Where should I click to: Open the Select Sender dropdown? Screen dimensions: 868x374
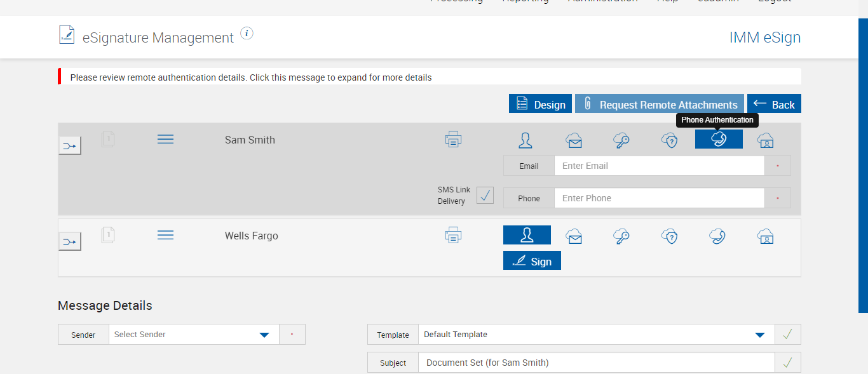point(194,335)
